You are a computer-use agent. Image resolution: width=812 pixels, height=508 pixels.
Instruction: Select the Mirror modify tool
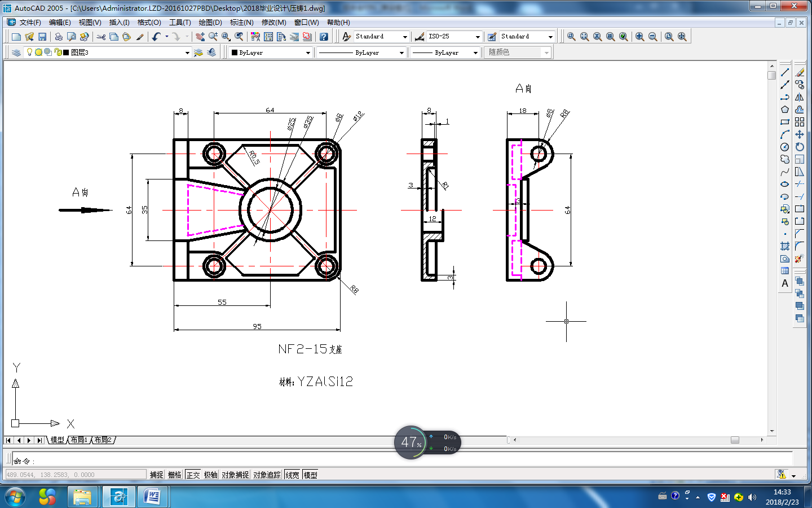(x=800, y=97)
